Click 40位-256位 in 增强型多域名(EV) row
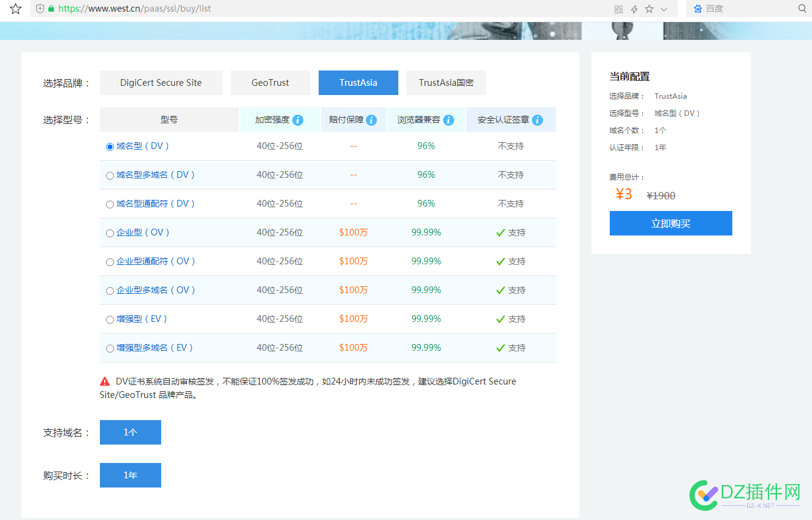812x520 pixels. 280,348
